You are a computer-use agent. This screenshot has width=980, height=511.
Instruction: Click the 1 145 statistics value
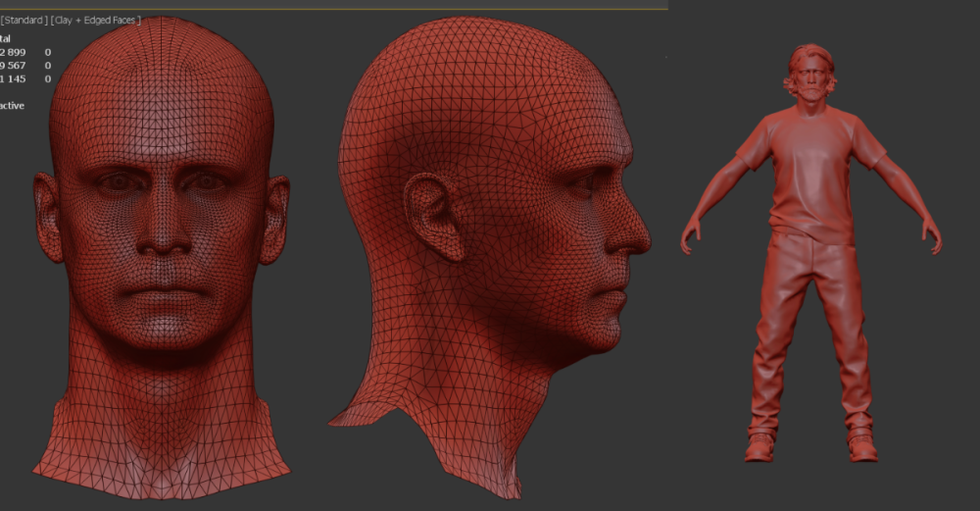pyautogui.click(x=15, y=79)
